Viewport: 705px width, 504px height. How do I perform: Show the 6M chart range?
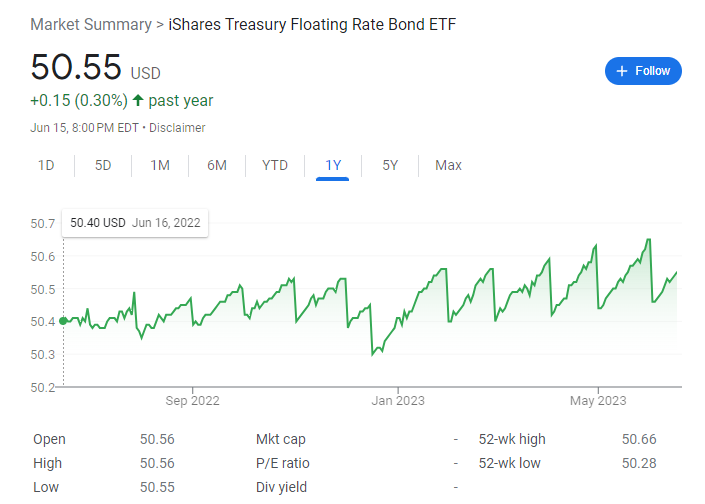click(x=217, y=165)
